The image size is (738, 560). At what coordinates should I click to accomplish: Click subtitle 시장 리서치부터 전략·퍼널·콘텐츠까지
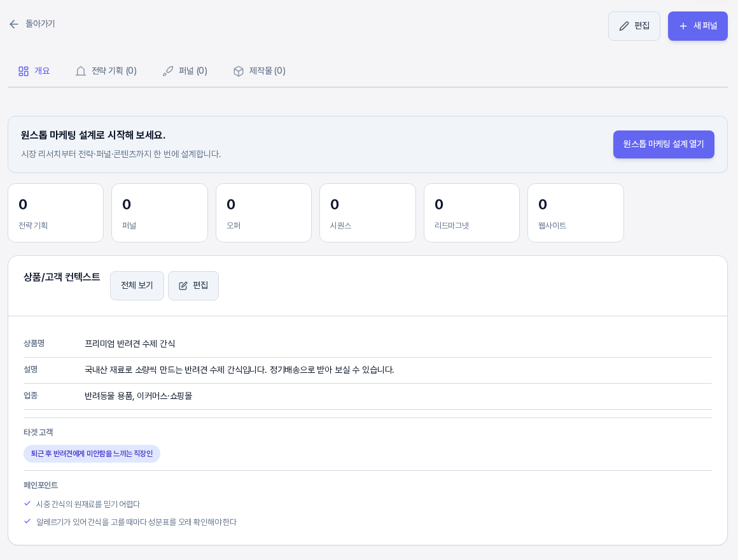[x=121, y=155]
